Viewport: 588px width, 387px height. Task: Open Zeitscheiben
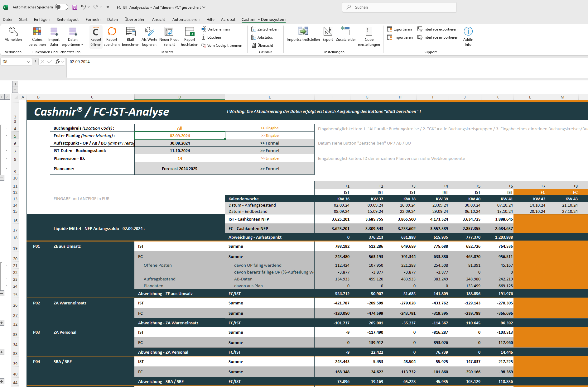point(265,29)
